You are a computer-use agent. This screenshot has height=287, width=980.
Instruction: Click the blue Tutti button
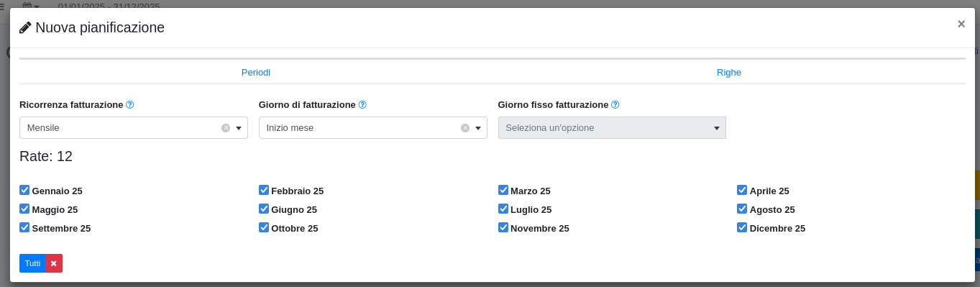pyautogui.click(x=32, y=263)
